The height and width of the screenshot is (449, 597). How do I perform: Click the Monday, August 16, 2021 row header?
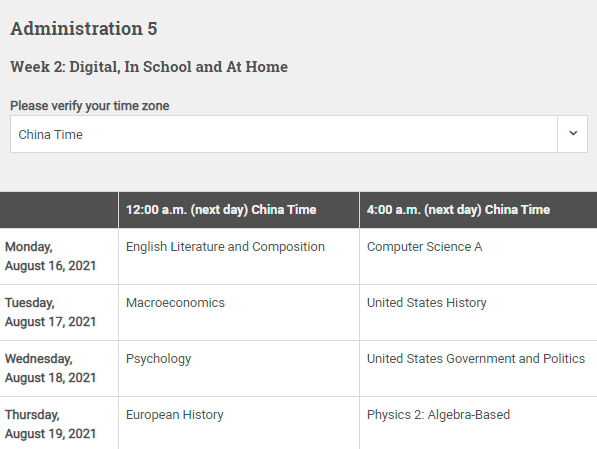pyautogui.click(x=59, y=256)
